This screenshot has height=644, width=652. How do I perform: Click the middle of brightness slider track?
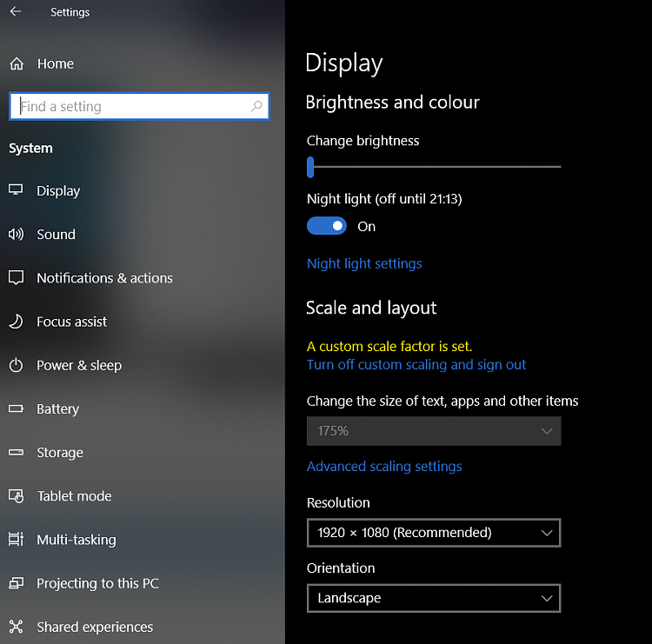coord(434,167)
